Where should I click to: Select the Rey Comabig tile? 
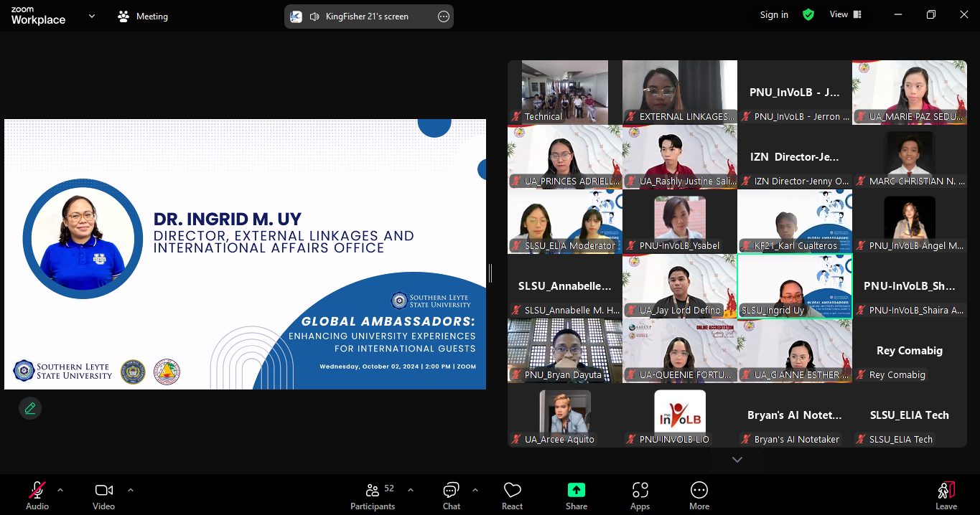click(x=910, y=351)
